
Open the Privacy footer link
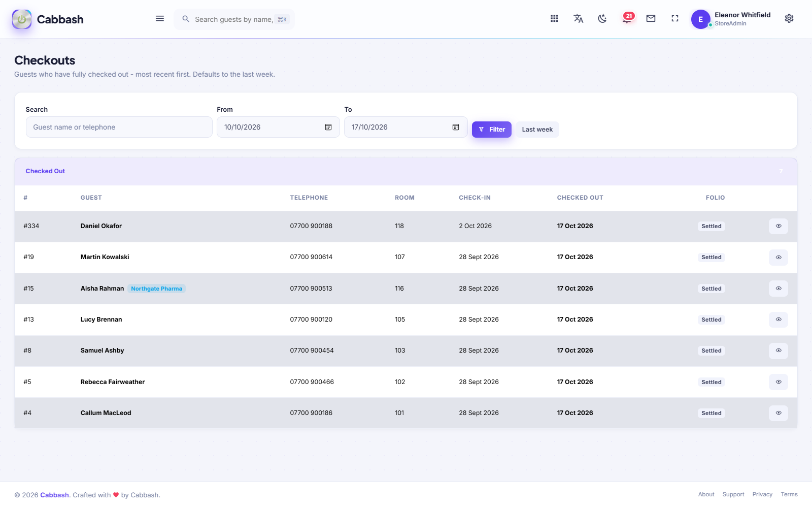762,494
